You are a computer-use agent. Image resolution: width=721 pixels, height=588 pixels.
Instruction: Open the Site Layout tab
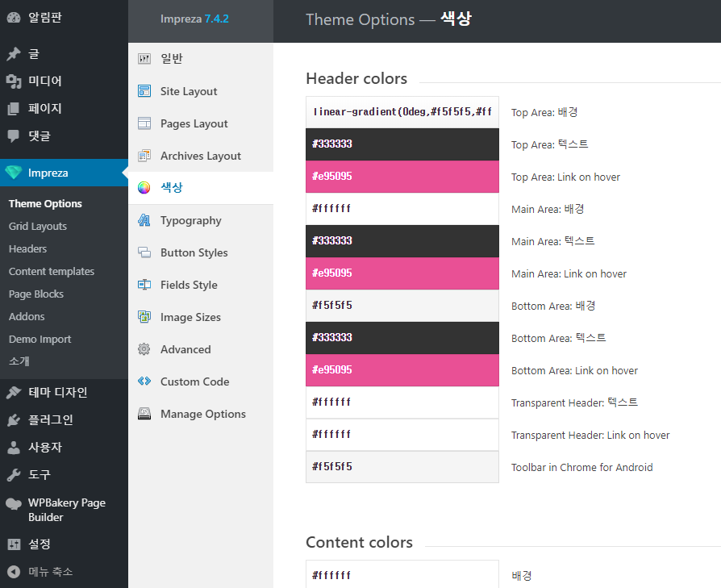coord(201,91)
